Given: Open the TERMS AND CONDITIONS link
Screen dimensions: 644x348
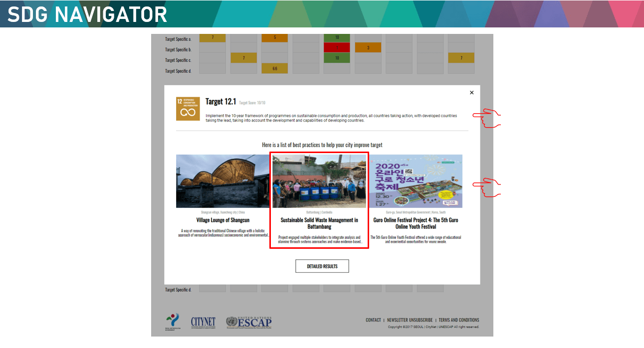Looking at the screenshot, I should pyautogui.click(x=459, y=320).
